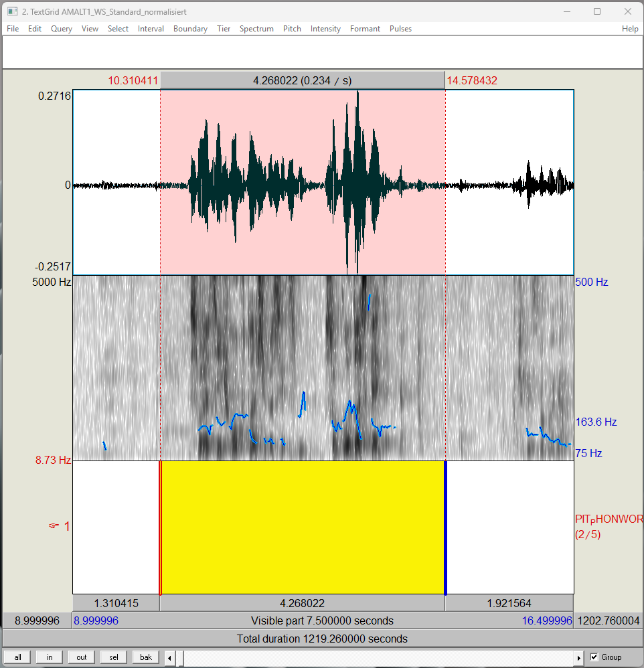This screenshot has width=644, height=668.
Task: Play the visible part 7.500000 seconds bar
Action: point(323,620)
